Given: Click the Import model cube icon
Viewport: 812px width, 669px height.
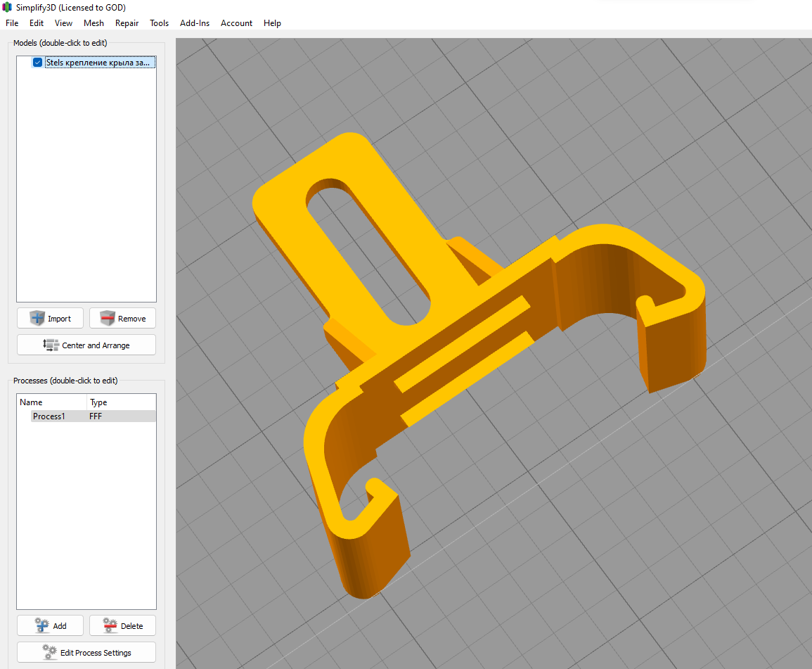Looking at the screenshot, I should pos(37,319).
